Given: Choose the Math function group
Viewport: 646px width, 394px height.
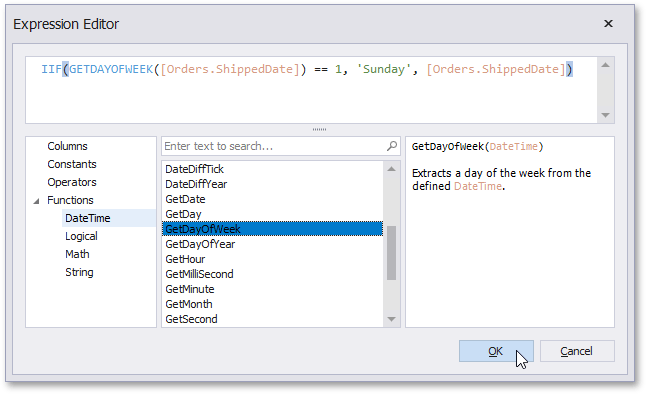Looking at the screenshot, I should click(x=77, y=254).
